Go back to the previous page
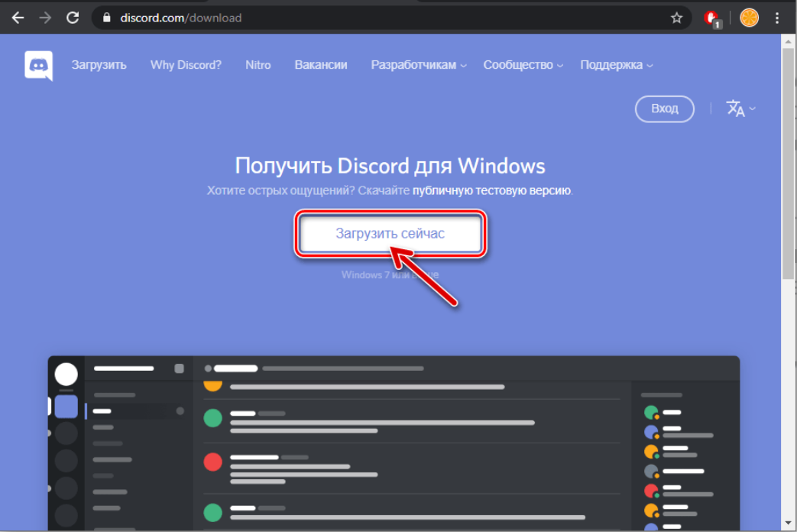Image resolution: width=797 pixels, height=532 pixels. 18,18
